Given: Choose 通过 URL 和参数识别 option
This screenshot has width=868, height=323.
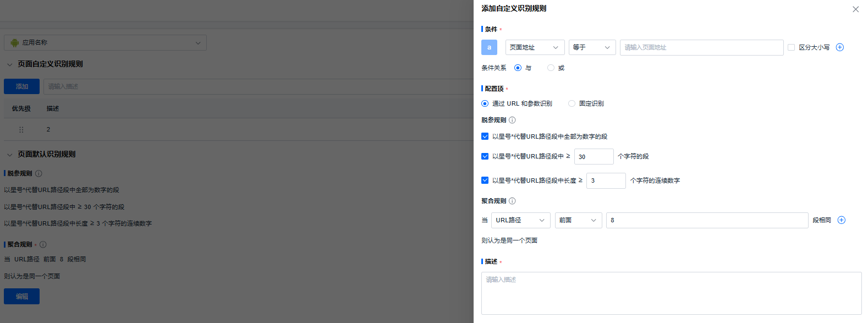Looking at the screenshot, I should click(485, 103).
